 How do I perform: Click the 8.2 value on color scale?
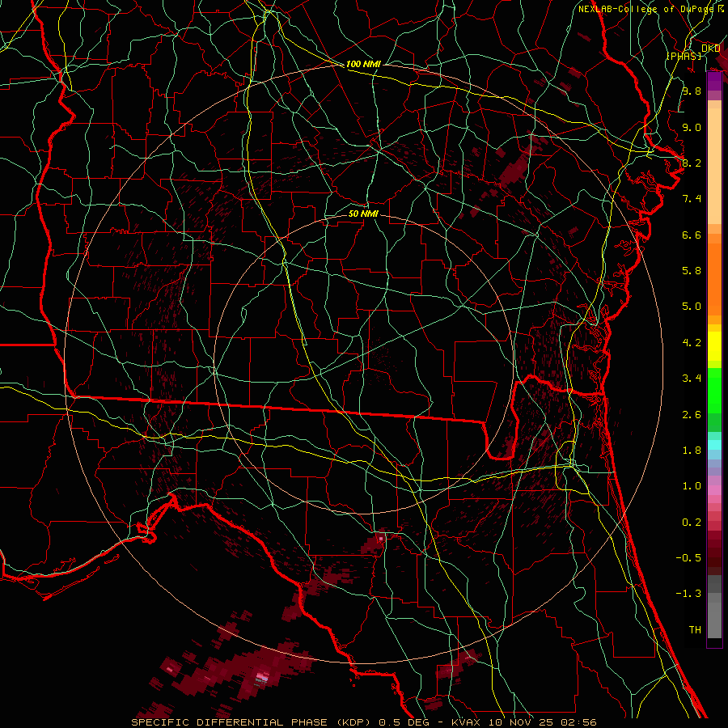pyautogui.click(x=692, y=163)
